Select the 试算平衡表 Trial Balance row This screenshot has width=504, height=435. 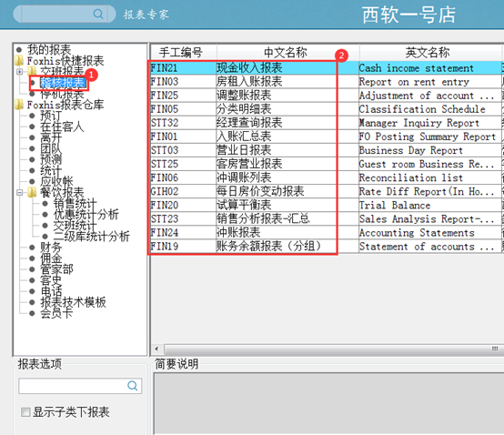coord(326,205)
